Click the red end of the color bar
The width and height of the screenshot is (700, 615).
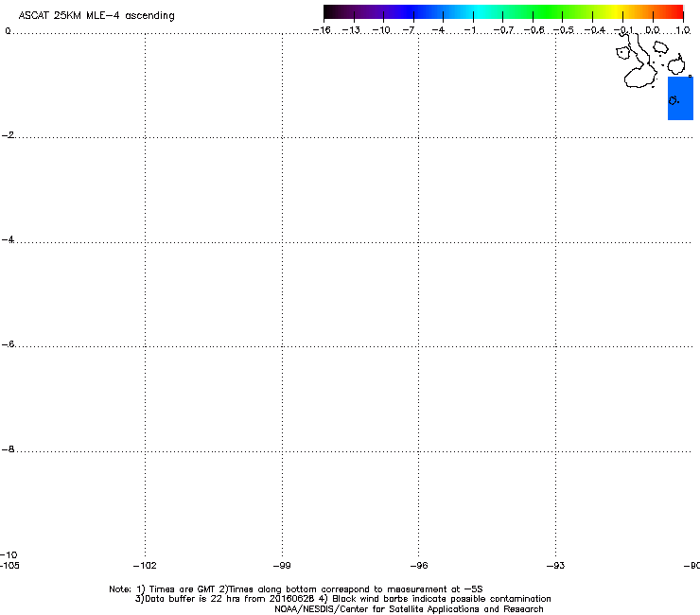[x=674, y=12]
